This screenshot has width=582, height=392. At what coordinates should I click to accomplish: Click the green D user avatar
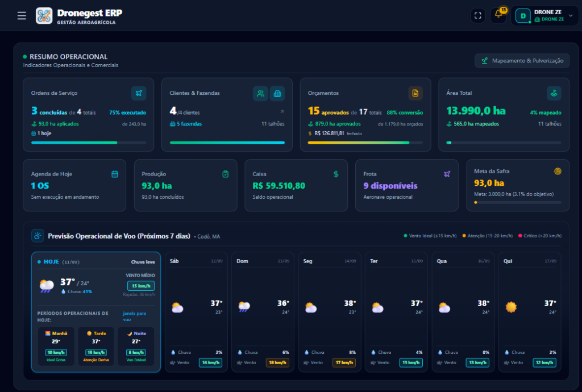coord(523,16)
